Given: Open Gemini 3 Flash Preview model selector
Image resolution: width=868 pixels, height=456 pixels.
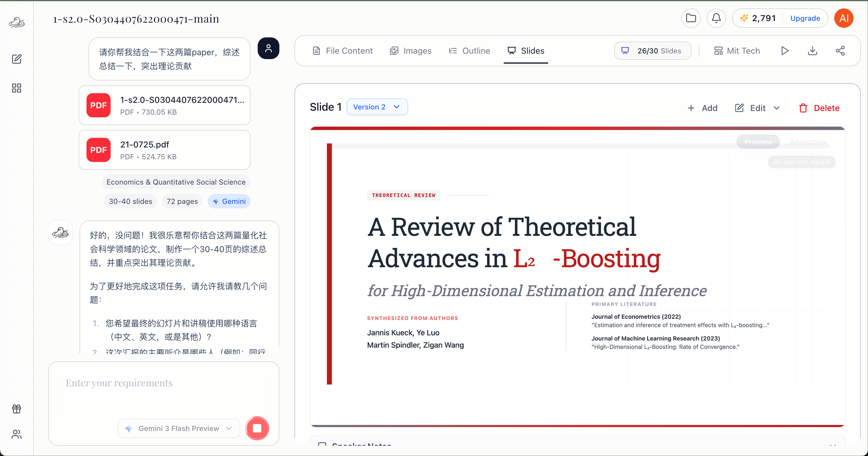Looking at the screenshot, I should click(x=179, y=428).
